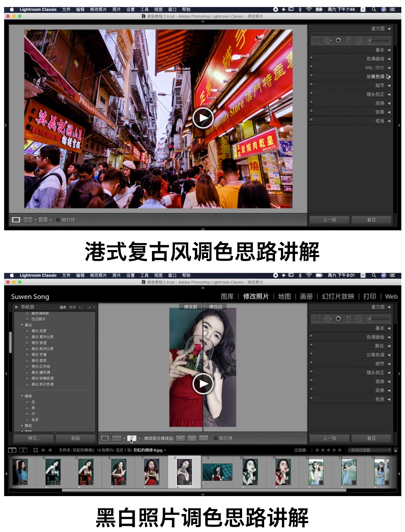Play the 港式复古风 street photo video
405x532 pixels.
(202, 118)
